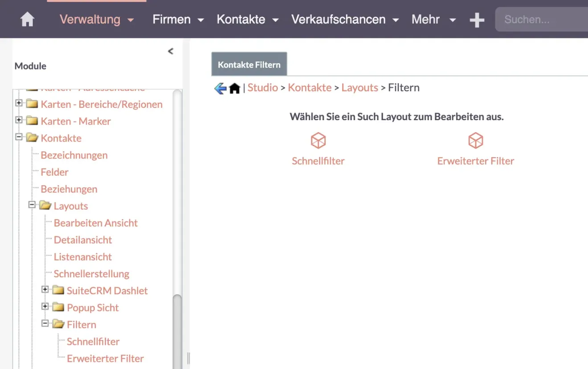Image resolution: width=588 pixels, height=369 pixels.
Task: Click the home icon in navigation bar
Action: (x=27, y=20)
